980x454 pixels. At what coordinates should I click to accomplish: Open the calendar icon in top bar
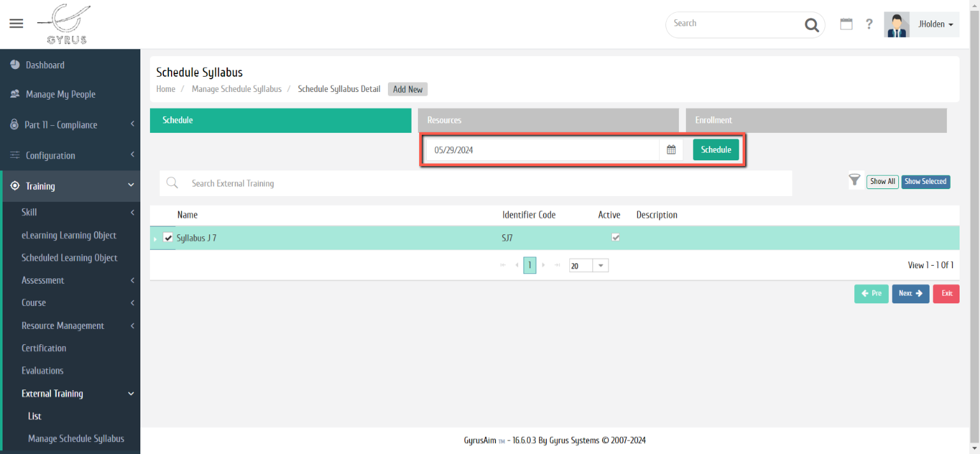click(x=846, y=24)
